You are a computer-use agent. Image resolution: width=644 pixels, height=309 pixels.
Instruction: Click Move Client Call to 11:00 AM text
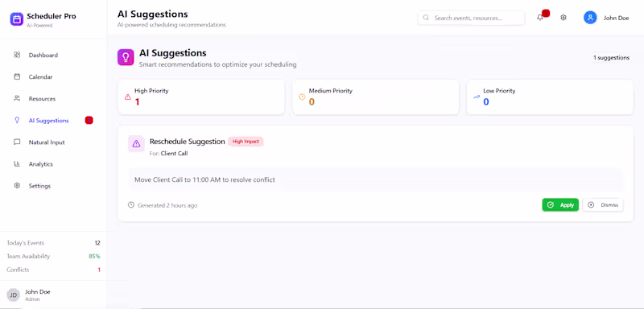[x=204, y=179]
